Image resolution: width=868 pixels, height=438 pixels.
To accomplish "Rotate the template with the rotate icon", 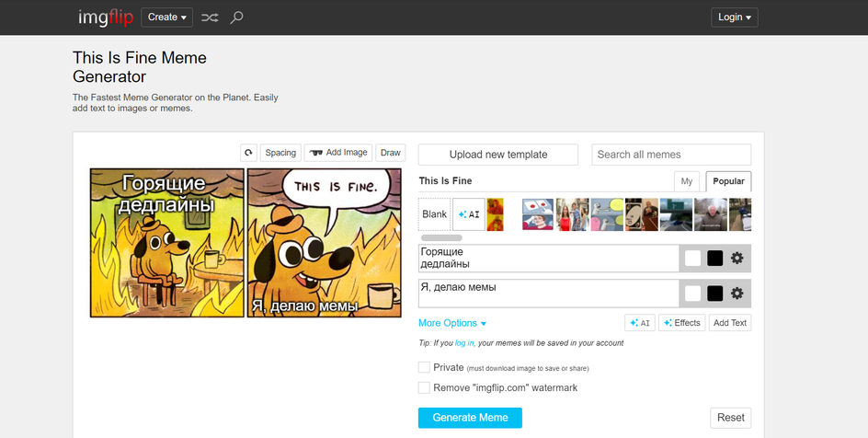I will tap(248, 153).
